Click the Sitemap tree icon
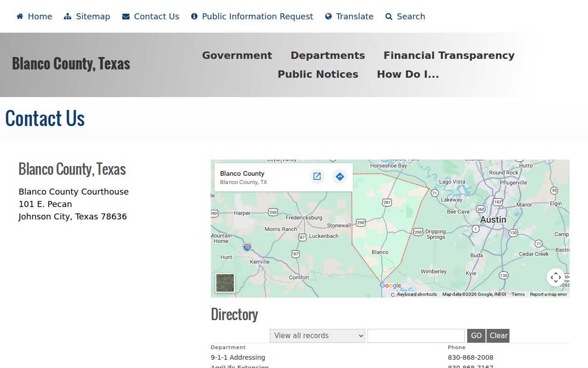The height and width of the screenshot is (368, 588). click(x=68, y=17)
